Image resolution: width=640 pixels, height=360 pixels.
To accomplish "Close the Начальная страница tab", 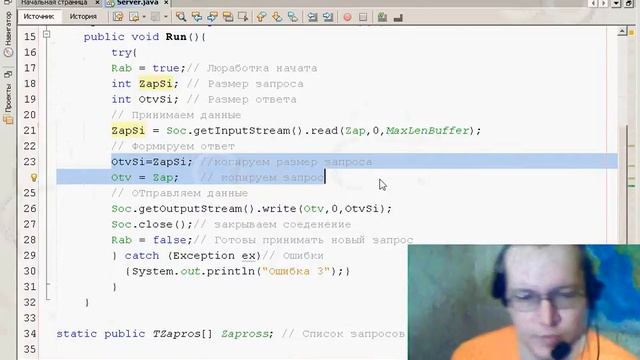I will pos(97,2).
